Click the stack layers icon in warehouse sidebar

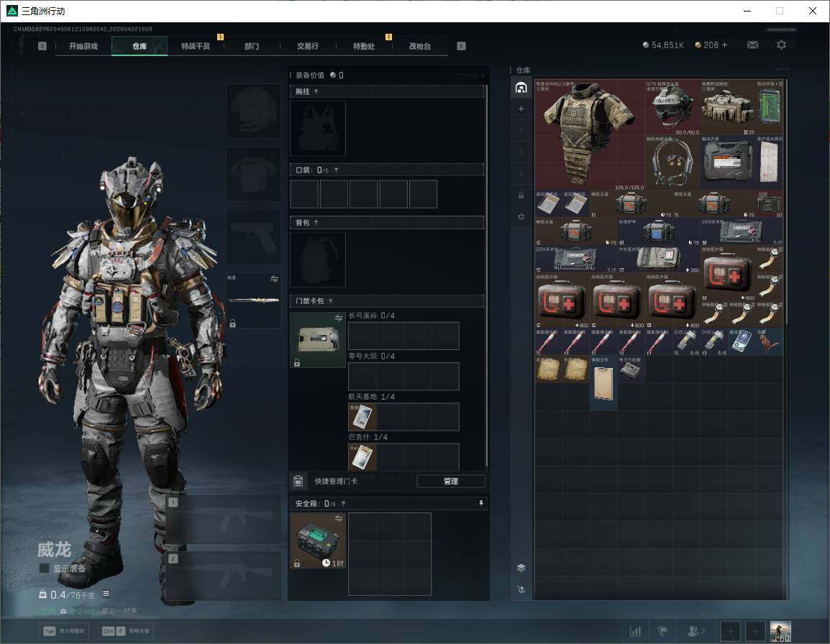(521, 568)
